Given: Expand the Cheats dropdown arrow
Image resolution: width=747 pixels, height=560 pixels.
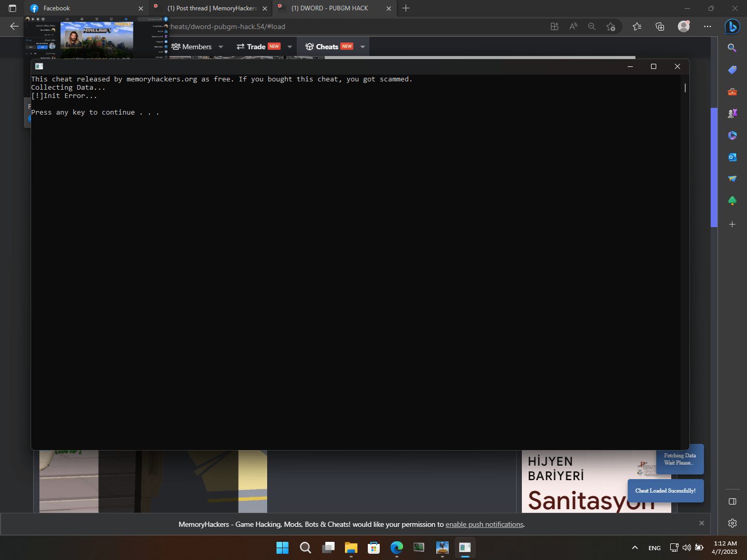Looking at the screenshot, I should tap(363, 47).
